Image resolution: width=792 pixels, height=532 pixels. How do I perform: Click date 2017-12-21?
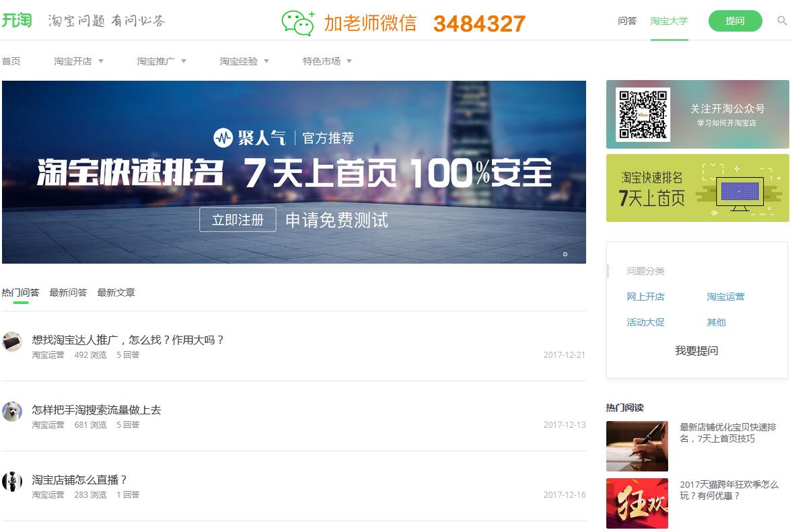pyautogui.click(x=564, y=355)
